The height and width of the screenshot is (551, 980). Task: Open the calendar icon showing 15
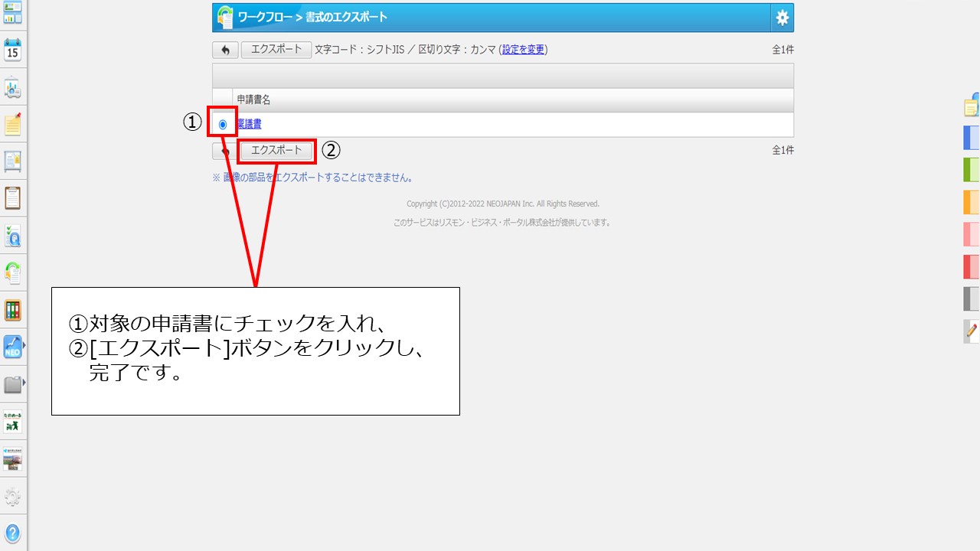(12, 50)
